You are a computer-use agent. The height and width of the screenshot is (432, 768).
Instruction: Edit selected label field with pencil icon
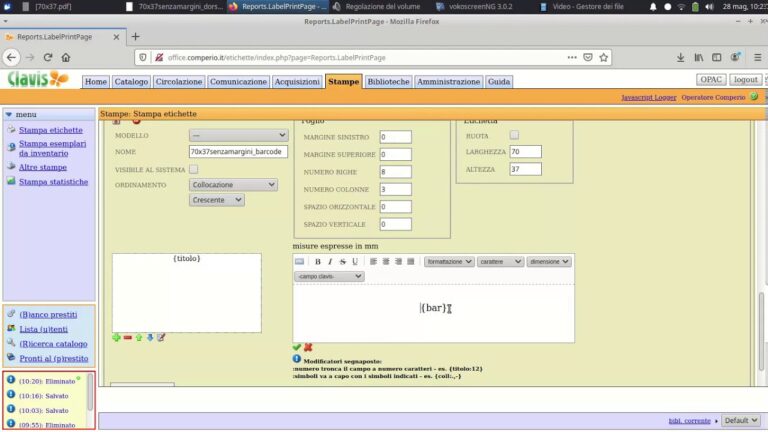point(161,337)
